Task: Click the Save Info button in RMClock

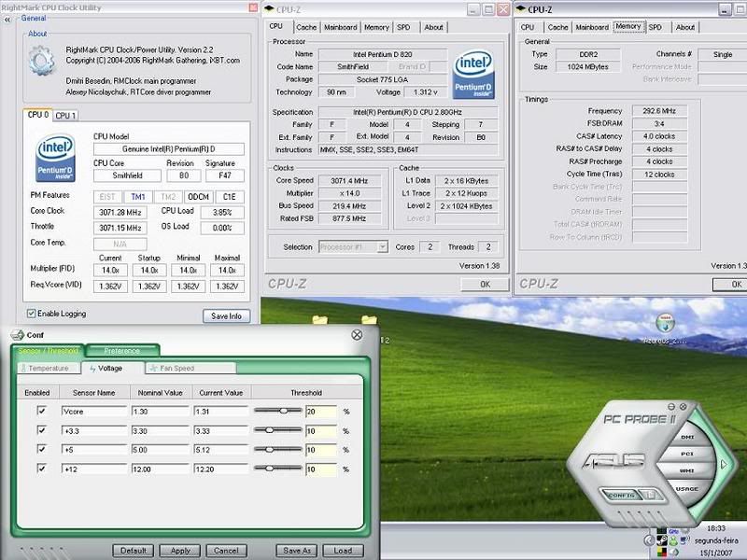Action: tap(226, 315)
